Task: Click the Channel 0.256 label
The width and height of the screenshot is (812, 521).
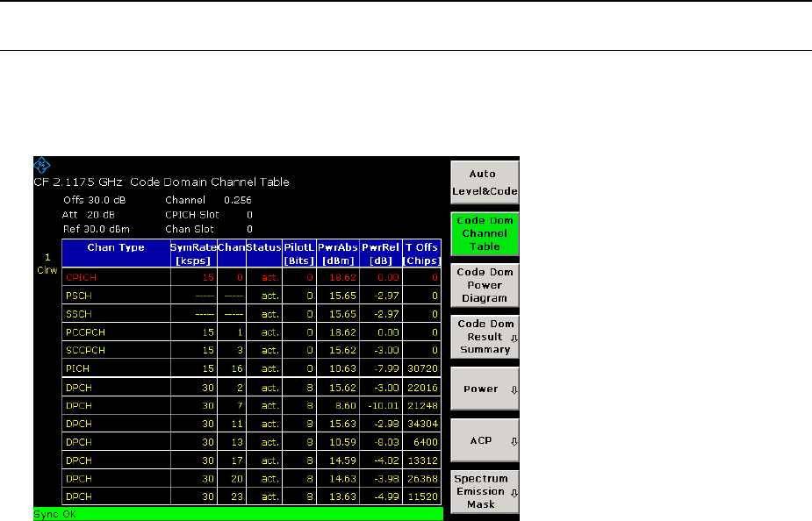Action: click(x=208, y=200)
